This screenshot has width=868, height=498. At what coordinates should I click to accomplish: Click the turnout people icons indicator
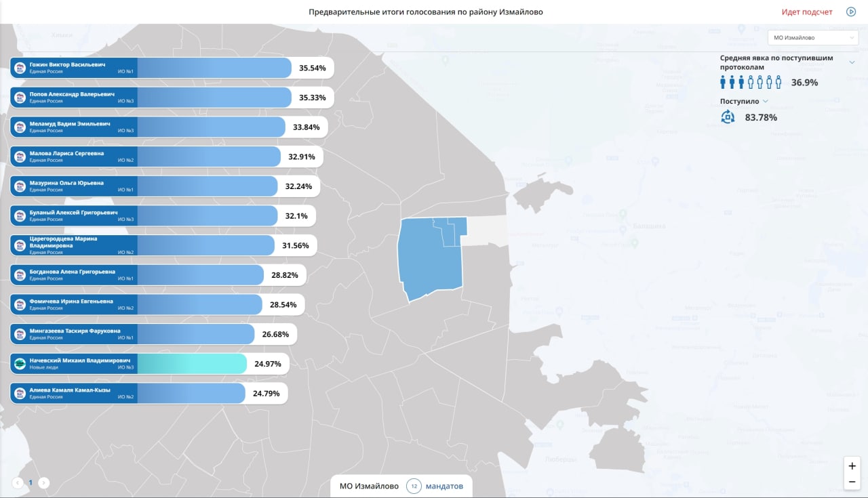[x=751, y=82]
